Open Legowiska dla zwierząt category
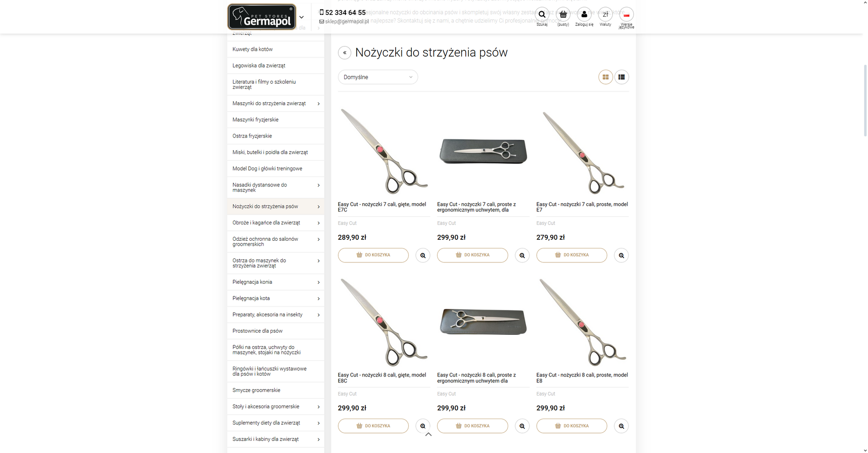This screenshot has width=868, height=453. pyautogui.click(x=276, y=66)
